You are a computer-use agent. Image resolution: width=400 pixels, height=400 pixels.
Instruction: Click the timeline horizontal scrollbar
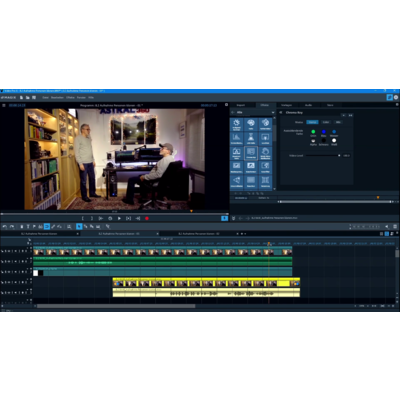pos(116,306)
